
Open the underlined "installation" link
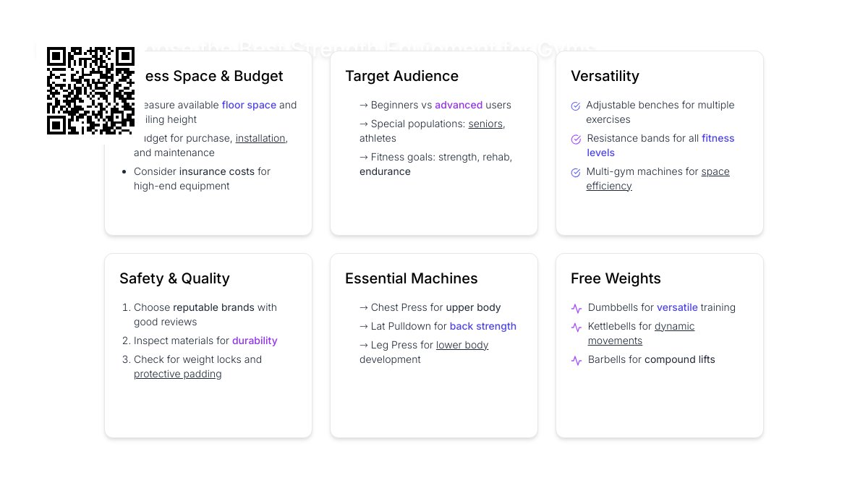tap(261, 138)
